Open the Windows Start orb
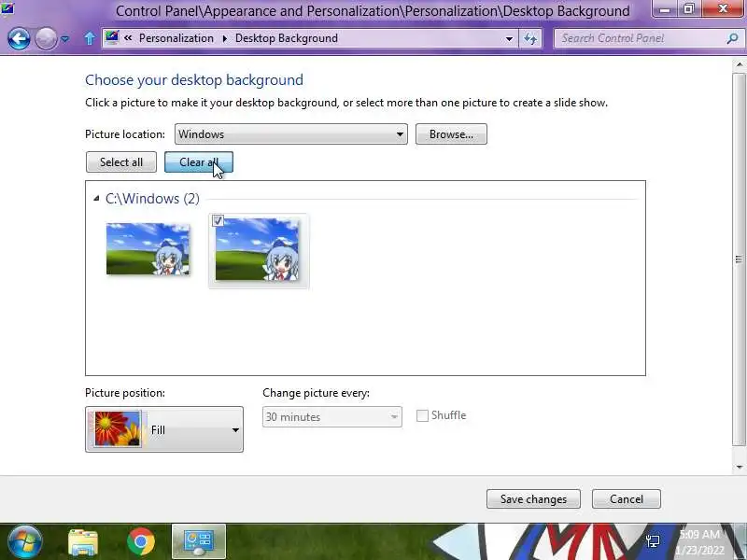The image size is (747, 560). coord(24,541)
